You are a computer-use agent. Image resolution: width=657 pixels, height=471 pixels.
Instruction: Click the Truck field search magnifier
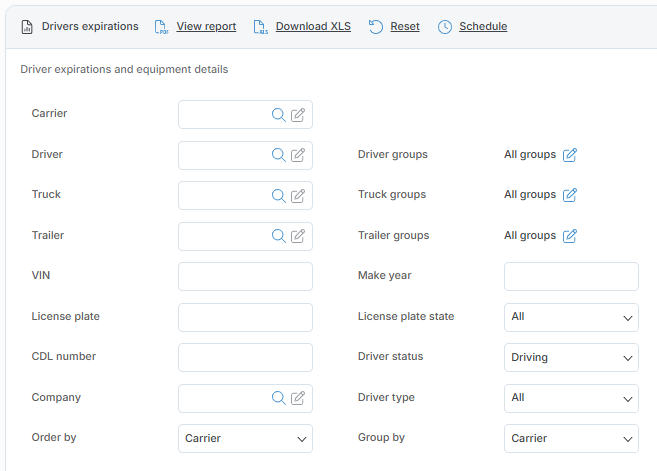pos(279,196)
